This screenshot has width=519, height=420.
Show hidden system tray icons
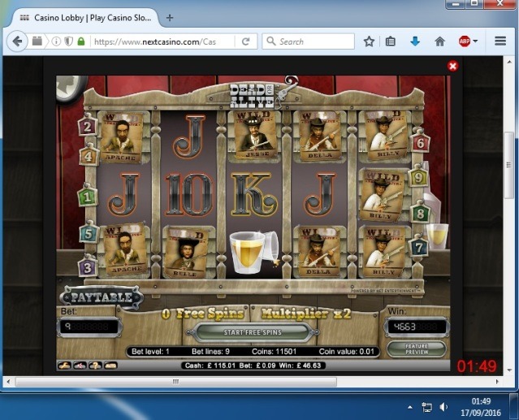[410, 407]
